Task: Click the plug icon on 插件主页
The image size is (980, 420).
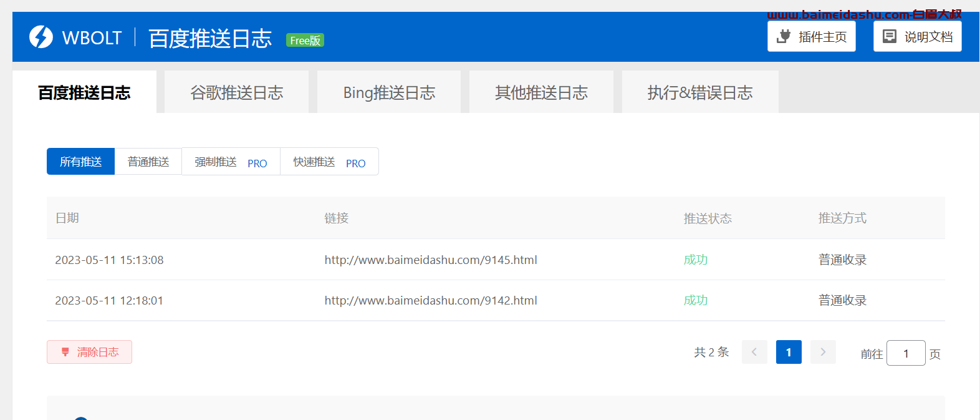Action: click(x=784, y=37)
